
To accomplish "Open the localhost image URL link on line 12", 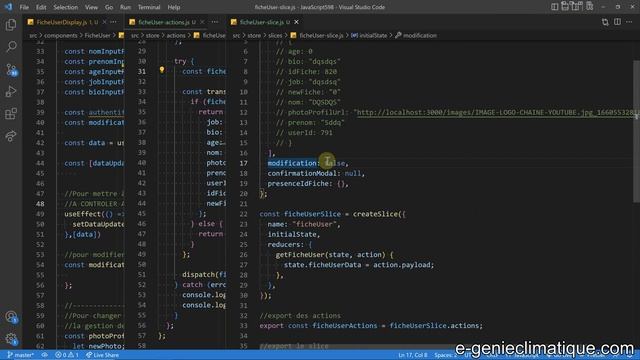I will coord(496,112).
